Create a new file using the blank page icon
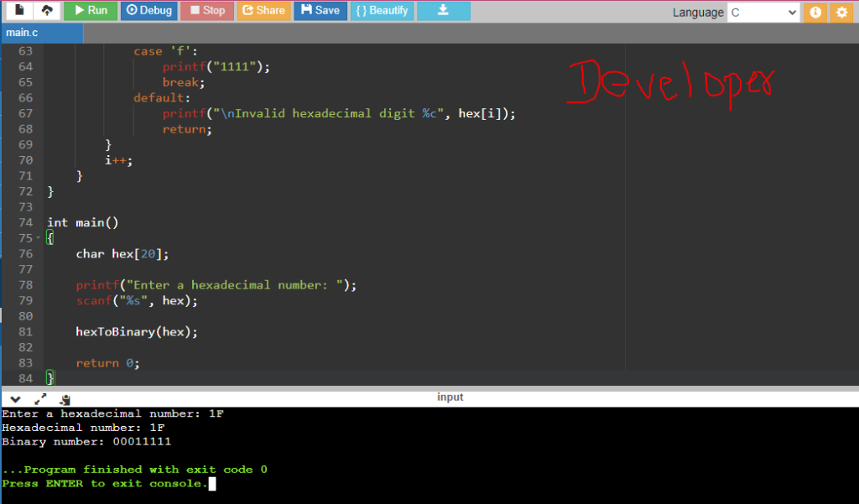This screenshot has width=859, height=504. 18,10
